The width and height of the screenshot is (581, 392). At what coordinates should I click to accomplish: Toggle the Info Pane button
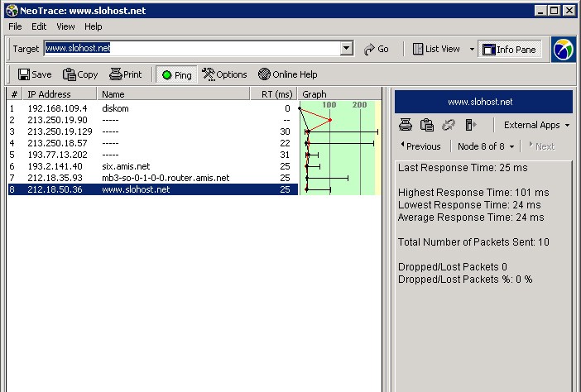[510, 50]
